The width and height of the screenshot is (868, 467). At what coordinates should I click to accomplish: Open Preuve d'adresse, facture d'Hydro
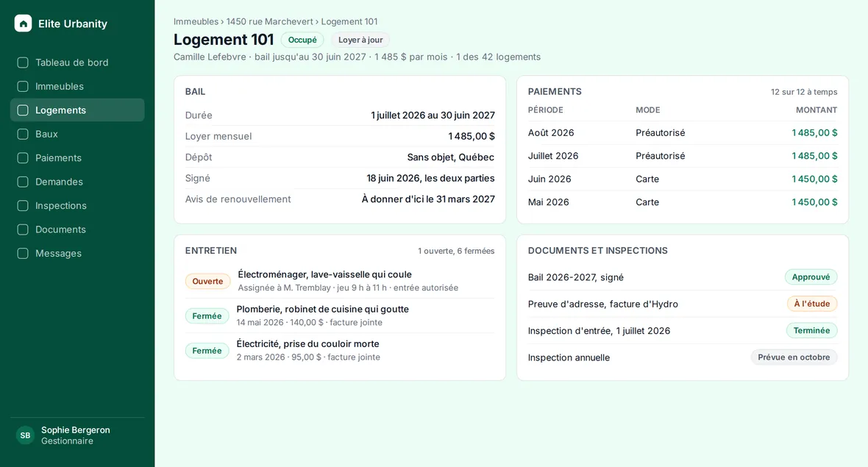pos(603,304)
